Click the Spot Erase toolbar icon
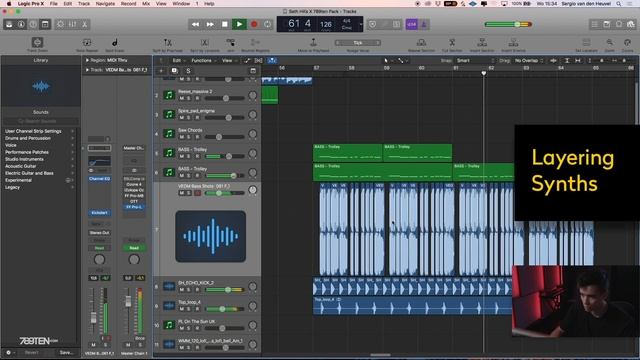Viewport: 640px width, 360px height. (115, 42)
